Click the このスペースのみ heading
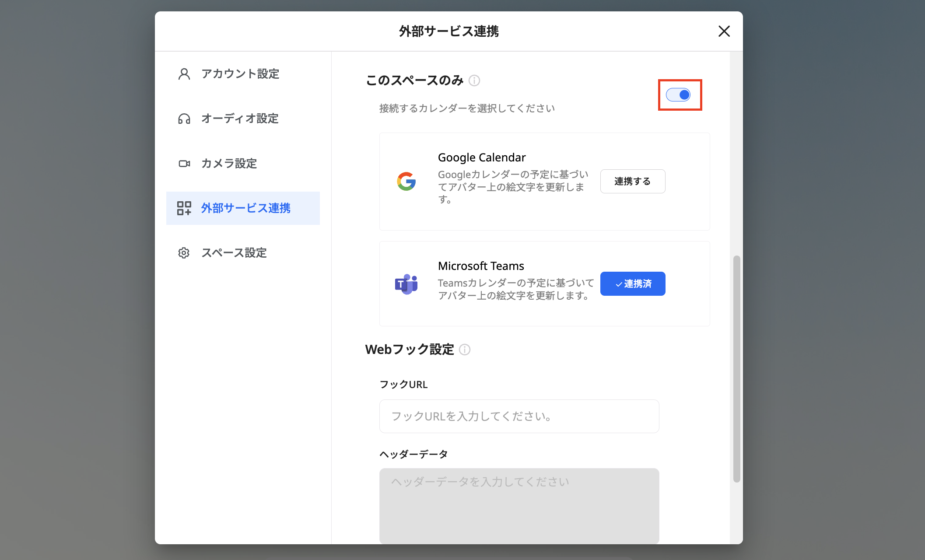 click(414, 80)
